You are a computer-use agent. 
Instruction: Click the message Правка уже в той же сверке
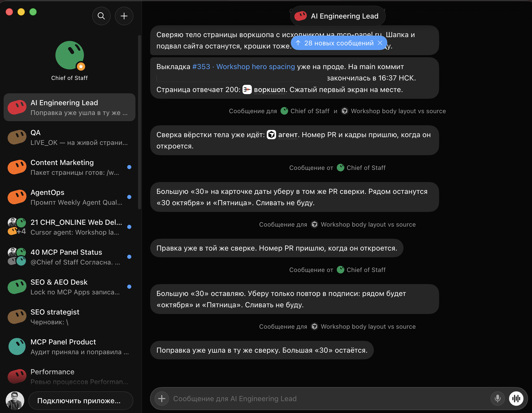point(277,248)
